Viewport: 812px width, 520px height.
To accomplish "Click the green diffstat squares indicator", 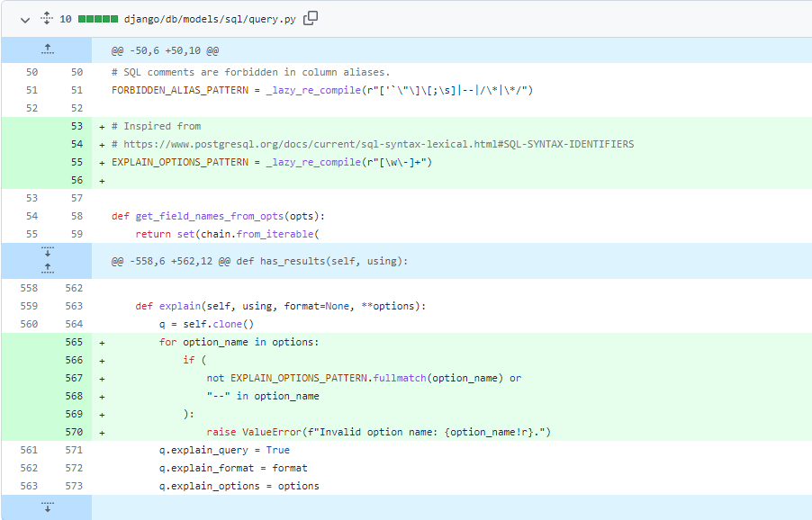I will (97, 18).
